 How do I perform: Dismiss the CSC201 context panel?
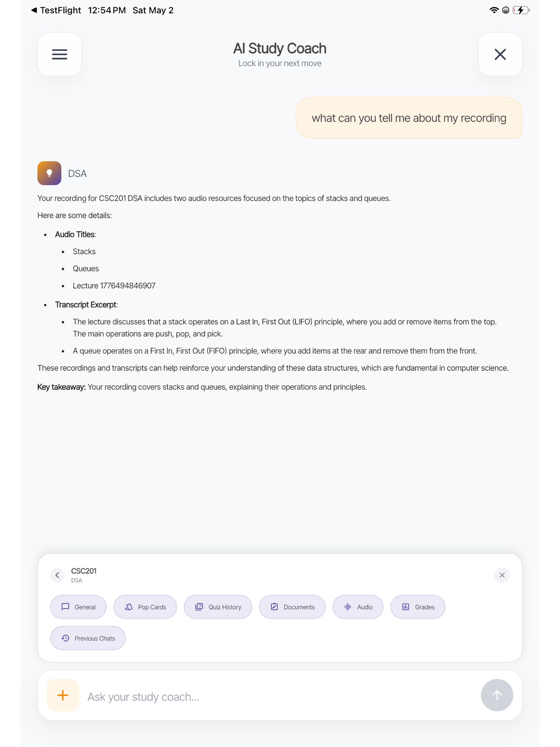click(502, 575)
